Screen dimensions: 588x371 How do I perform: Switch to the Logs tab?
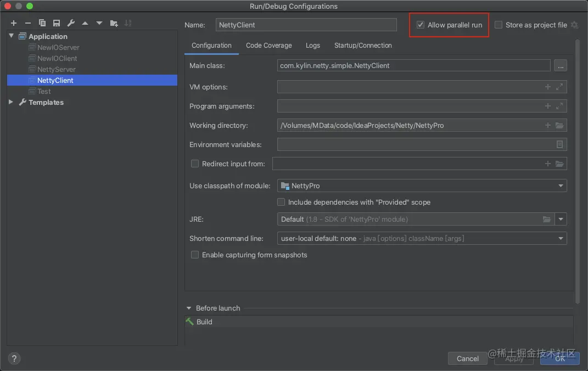313,46
